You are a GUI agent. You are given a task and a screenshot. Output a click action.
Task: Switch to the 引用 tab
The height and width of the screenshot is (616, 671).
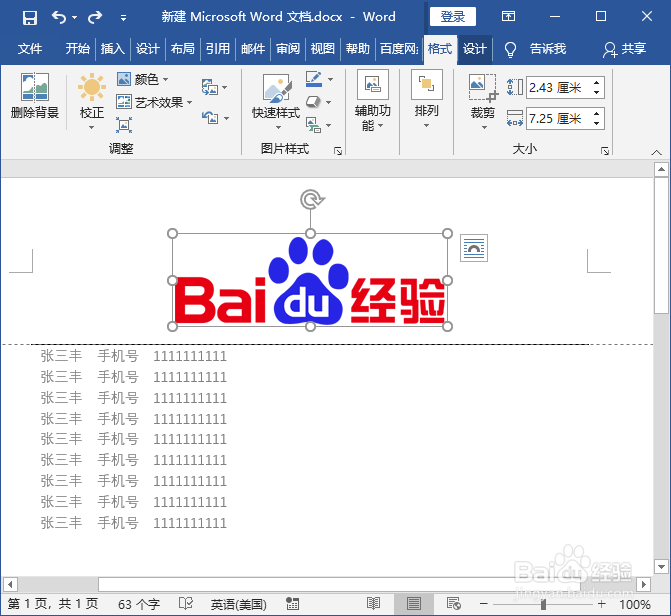coord(218,49)
